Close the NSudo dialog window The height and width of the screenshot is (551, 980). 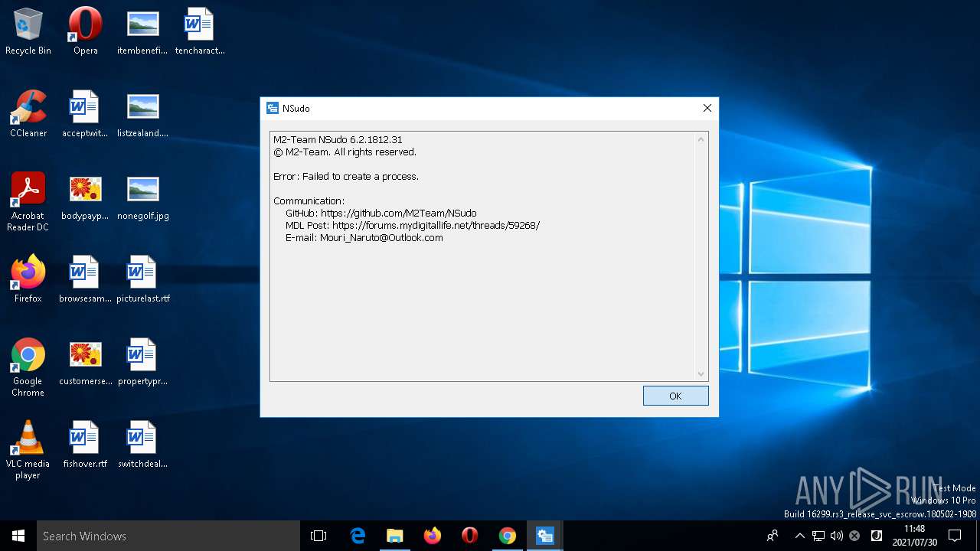point(707,108)
